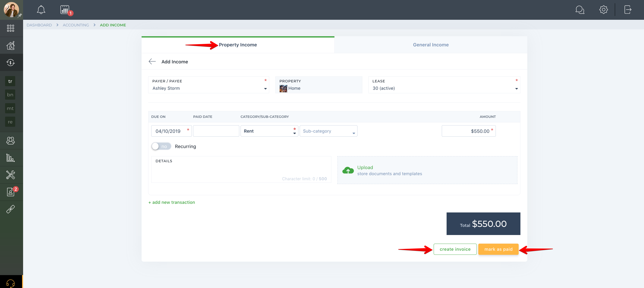Image resolution: width=644 pixels, height=288 pixels.
Task: Open the user profile avatar
Action: (x=11, y=10)
